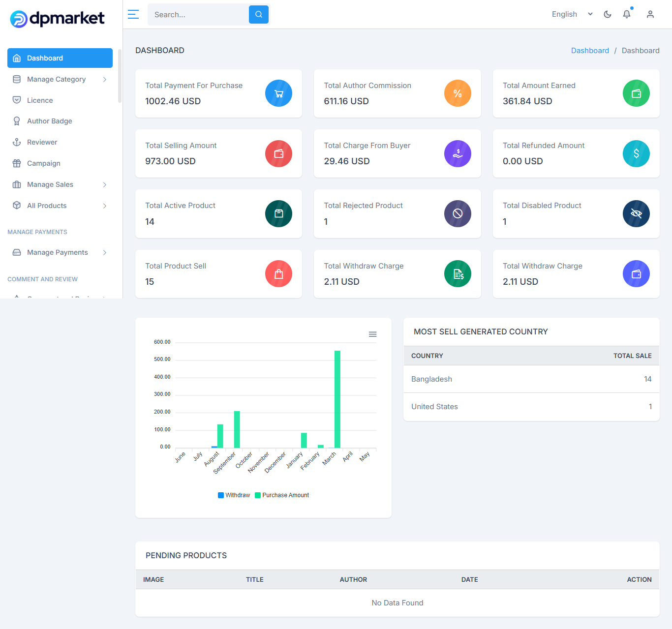The image size is (672, 629).
Task: Follow the Dashboard breadcrumb link
Action: 590,51
